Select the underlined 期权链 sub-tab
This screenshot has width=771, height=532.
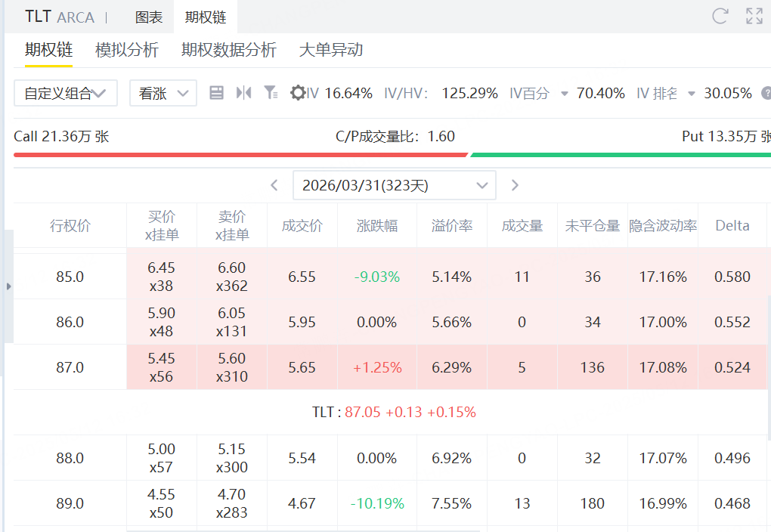(x=48, y=50)
